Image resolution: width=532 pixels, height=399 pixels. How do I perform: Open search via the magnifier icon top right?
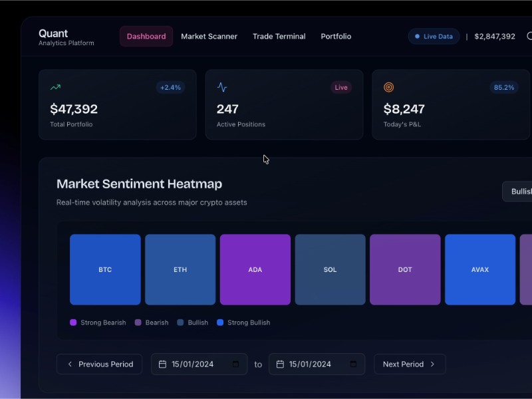(x=529, y=36)
